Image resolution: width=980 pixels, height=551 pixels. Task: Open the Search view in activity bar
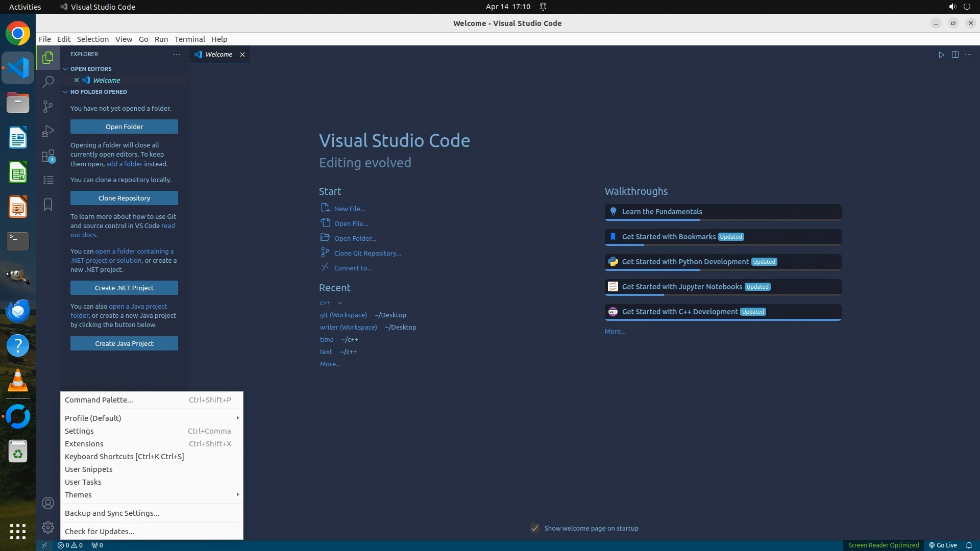pos(48,82)
